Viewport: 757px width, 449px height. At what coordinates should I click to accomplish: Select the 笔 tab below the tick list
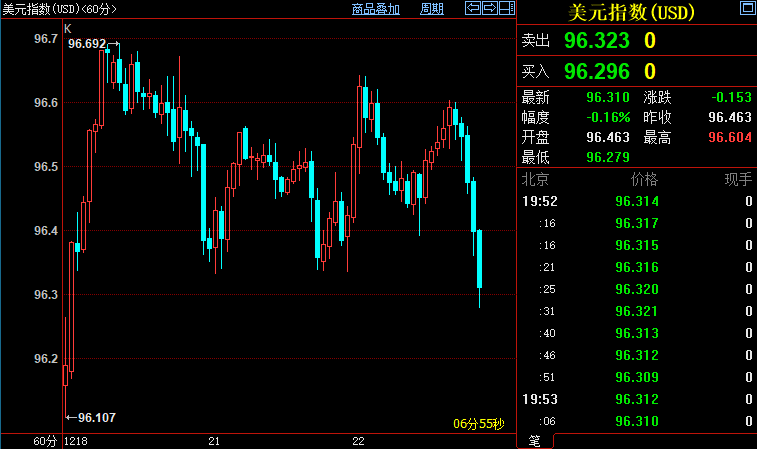[x=533, y=440]
